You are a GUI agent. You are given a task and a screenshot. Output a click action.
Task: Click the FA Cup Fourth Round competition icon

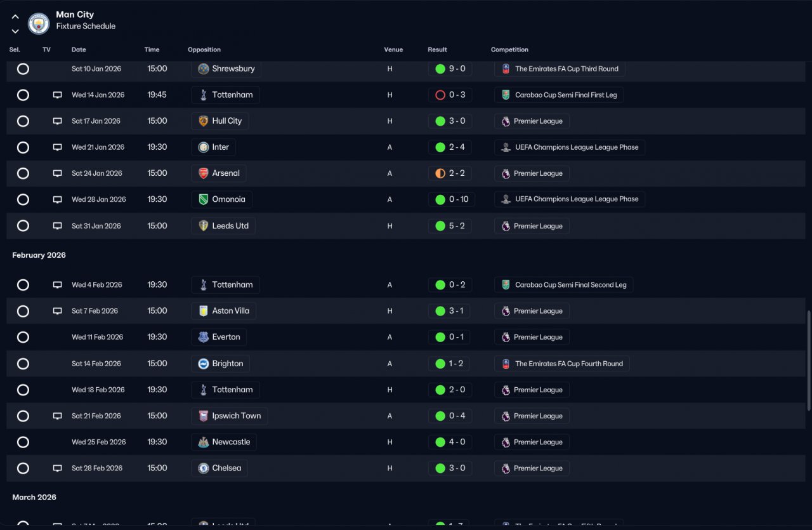[x=506, y=364]
